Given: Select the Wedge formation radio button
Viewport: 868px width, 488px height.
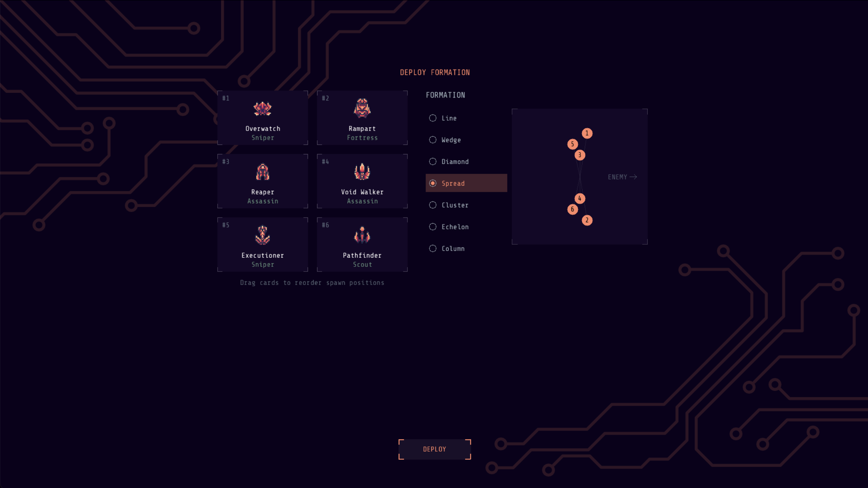Looking at the screenshot, I should [x=433, y=140].
